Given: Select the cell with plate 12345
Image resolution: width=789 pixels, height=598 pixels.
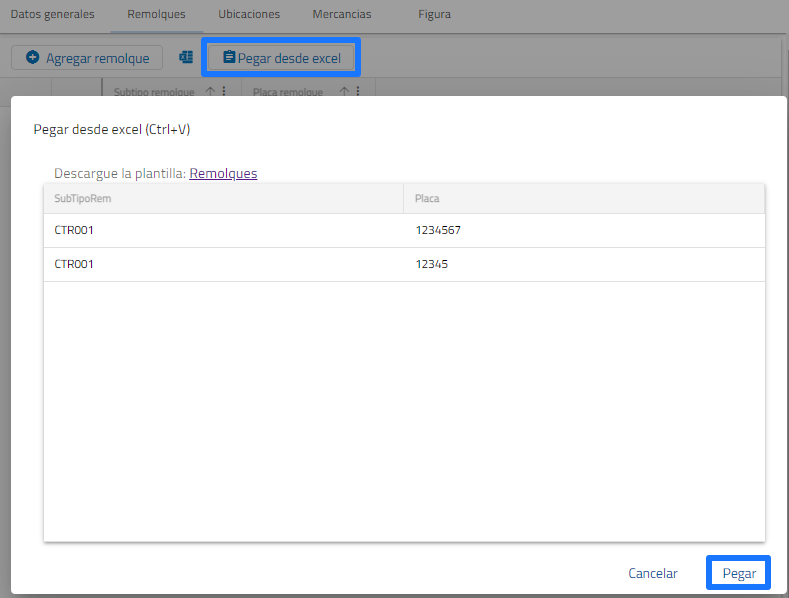Looking at the screenshot, I should pyautogui.click(x=431, y=264).
